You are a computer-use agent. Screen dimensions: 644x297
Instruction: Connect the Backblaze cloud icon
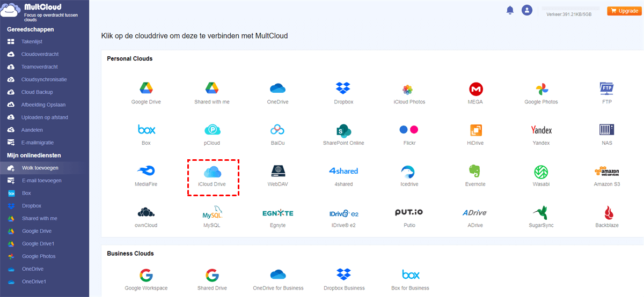tap(609, 212)
